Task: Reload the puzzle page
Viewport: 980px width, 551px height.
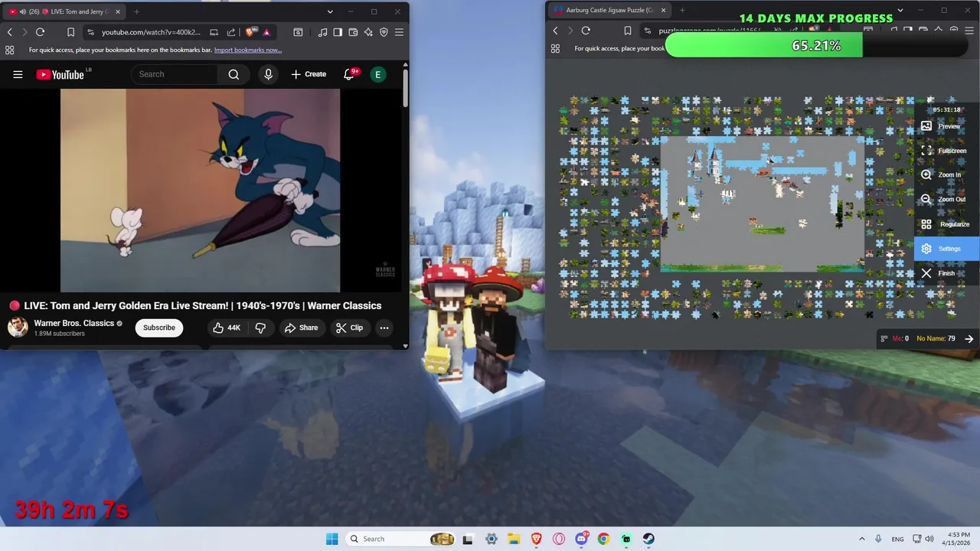Action: (586, 31)
